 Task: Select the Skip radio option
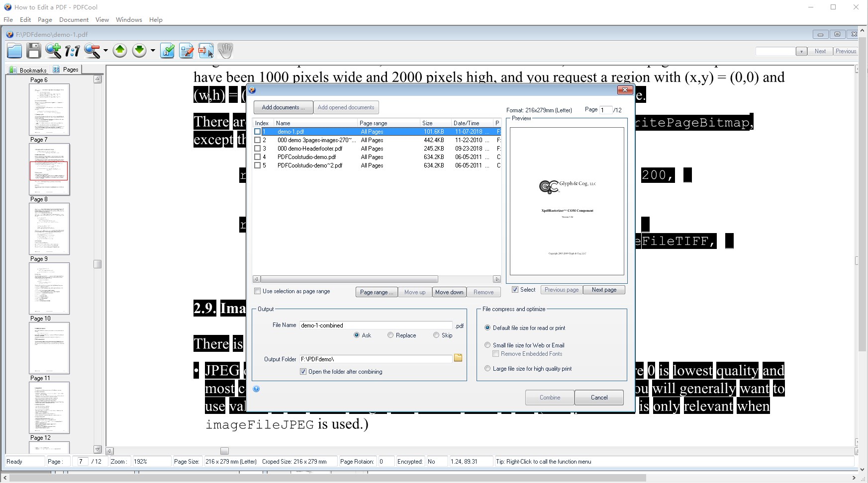point(436,335)
